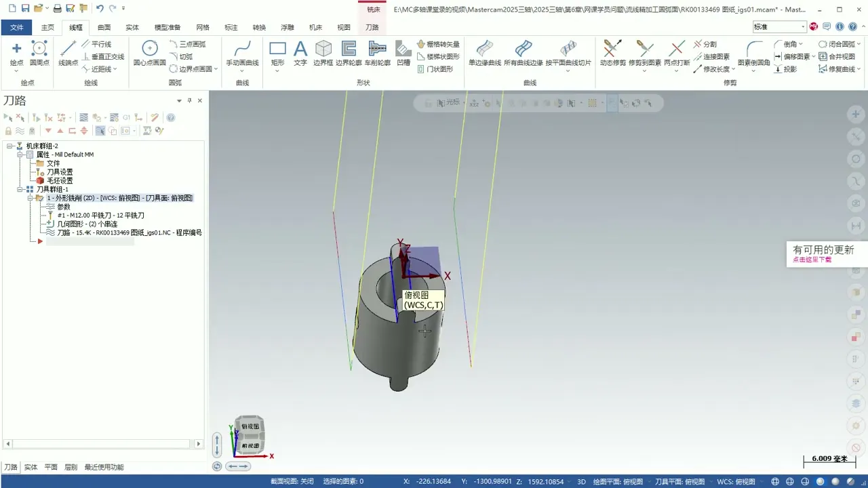The image size is (868, 488).
Task: Expand the 矩形 rectangle dropdown arrow
Action: (277, 70)
